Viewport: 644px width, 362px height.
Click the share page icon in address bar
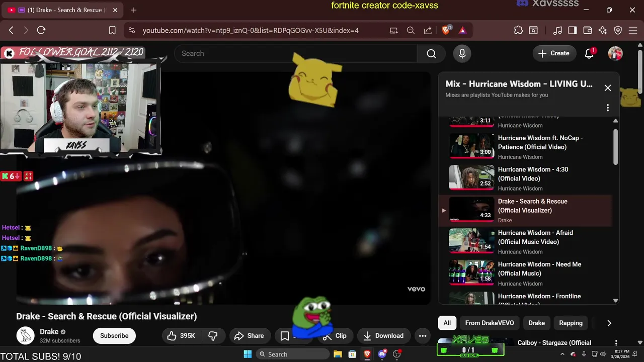click(x=428, y=30)
